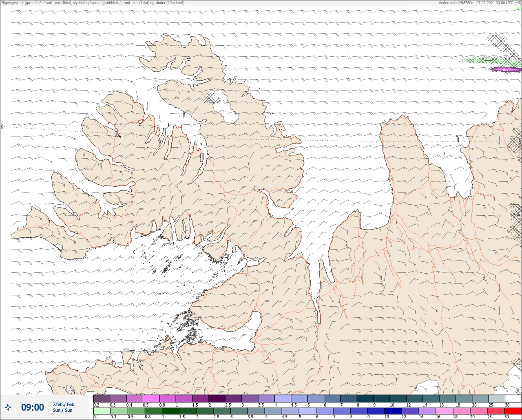Select the palest green first swatch on lower scale
The width and height of the screenshot is (522, 420).
(x=102, y=411)
